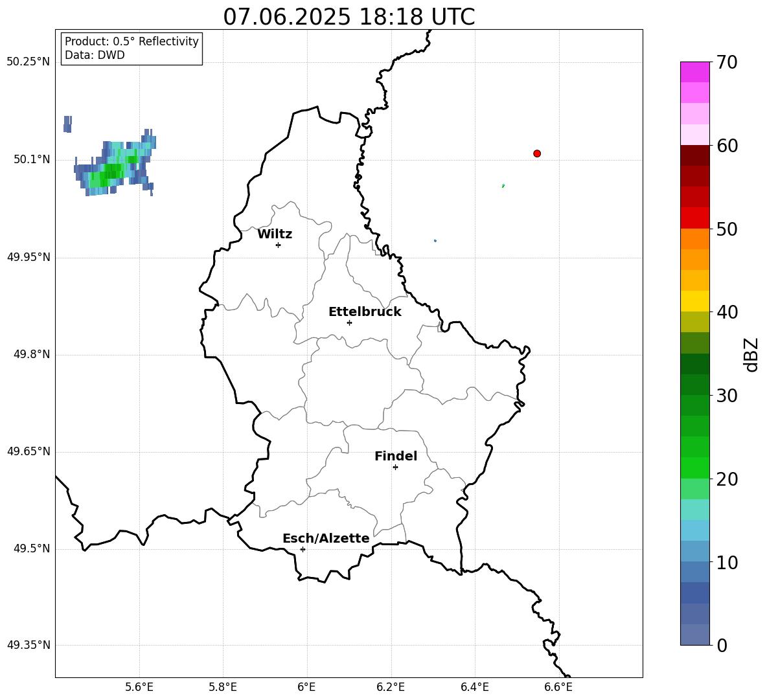Click the 49.5°N latitude label
The image size is (767, 700).
[x=32, y=548]
